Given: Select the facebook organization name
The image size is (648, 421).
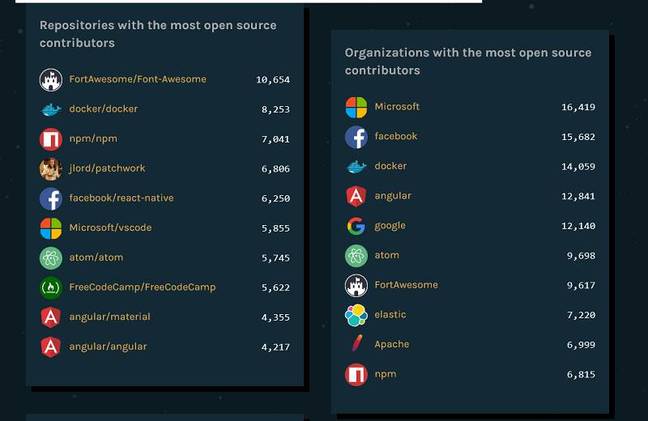Looking at the screenshot, I should tap(396, 136).
